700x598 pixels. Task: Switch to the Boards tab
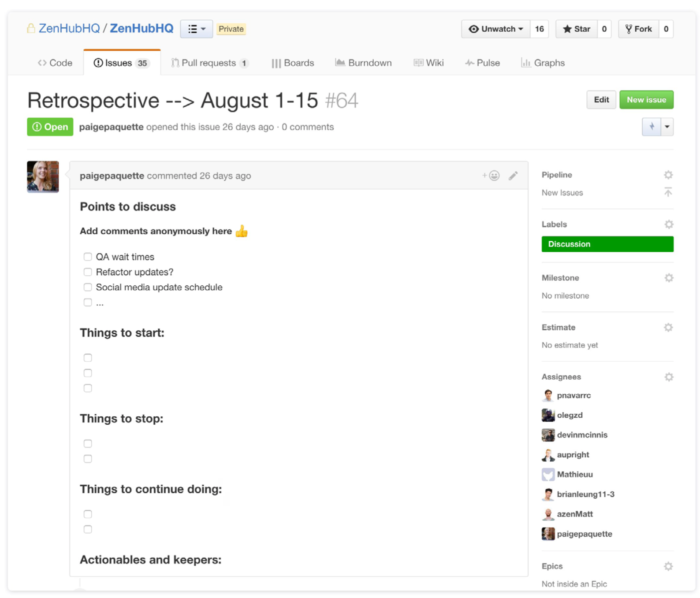tap(293, 63)
